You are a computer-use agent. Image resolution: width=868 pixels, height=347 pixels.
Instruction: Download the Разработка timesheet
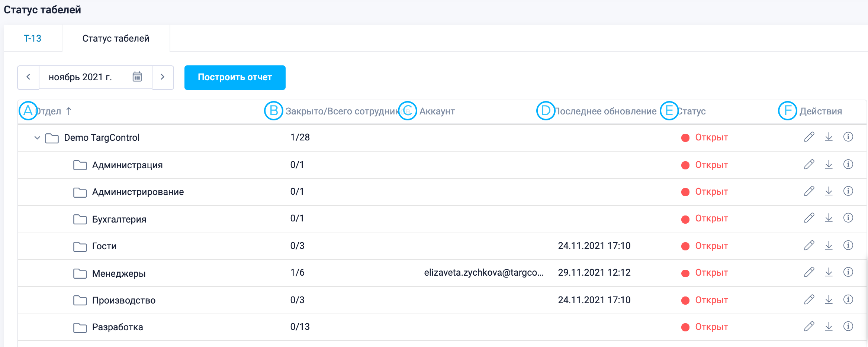tap(829, 327)
